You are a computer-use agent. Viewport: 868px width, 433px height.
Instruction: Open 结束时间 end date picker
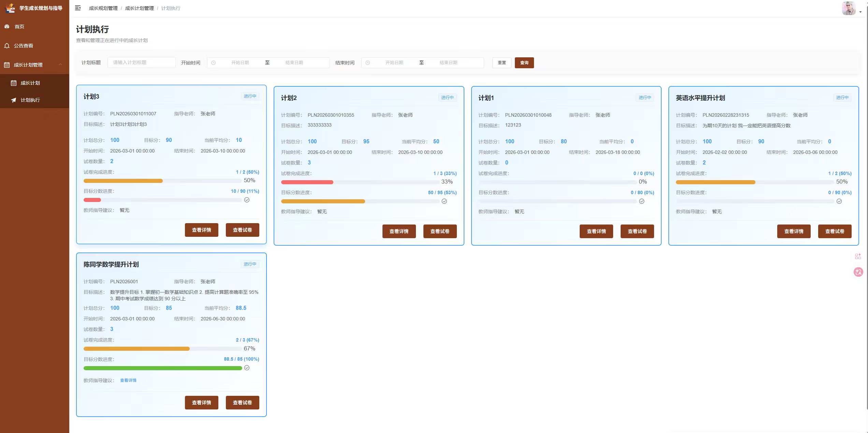point(448,62)
